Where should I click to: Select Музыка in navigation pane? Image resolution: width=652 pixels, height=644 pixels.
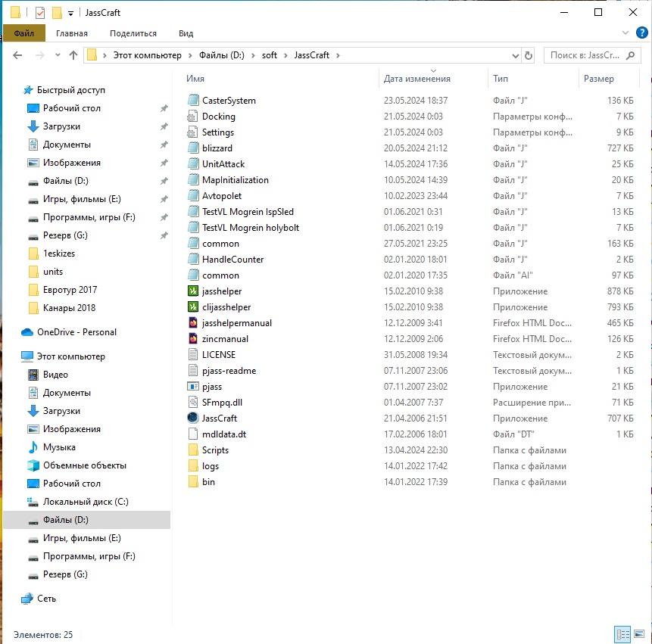(x=59, y=447)
